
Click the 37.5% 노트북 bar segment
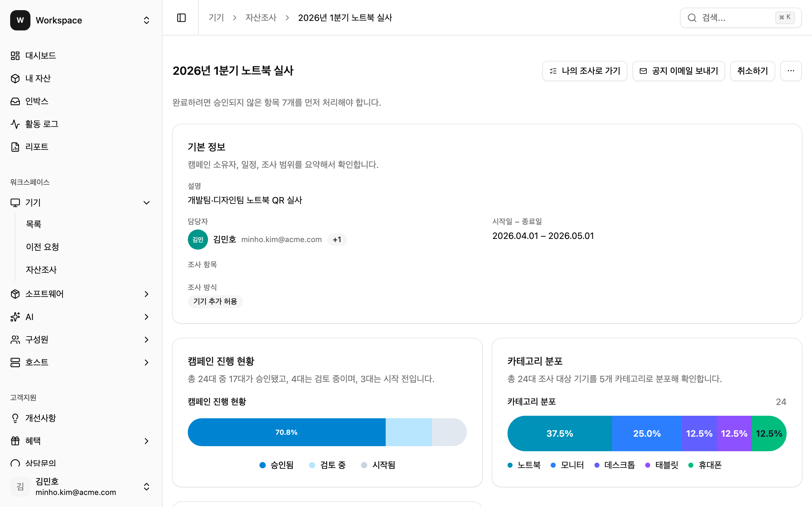click(559, 433)
